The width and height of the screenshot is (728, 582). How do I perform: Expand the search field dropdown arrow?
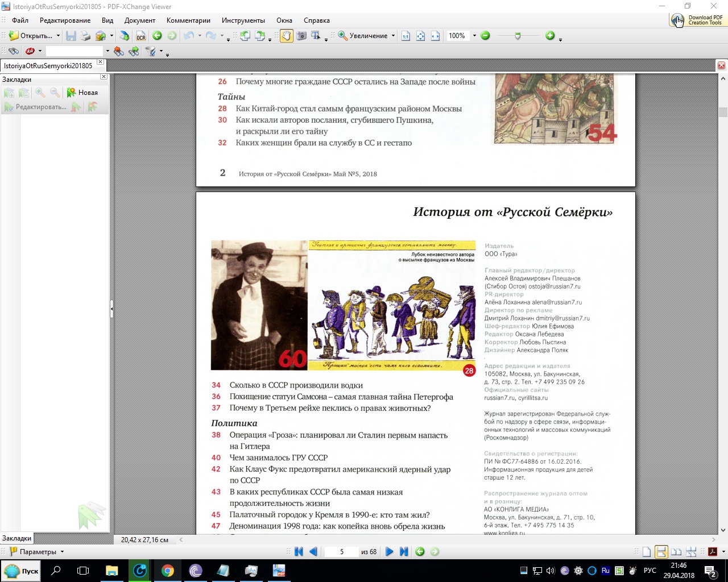pos(107,51)
